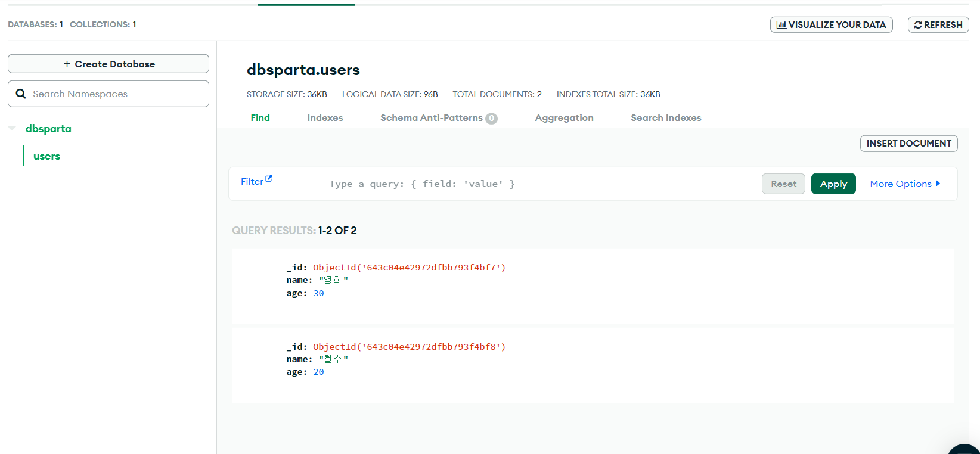
Task: Click the Refresh button
Action: click(938, 24)
